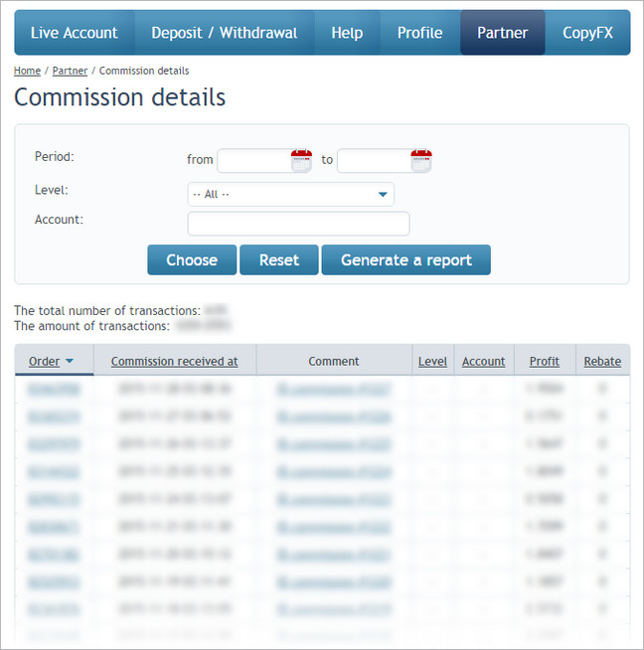Switch to the Profile tab
This screenshot has width=644, height=650.
419,33
